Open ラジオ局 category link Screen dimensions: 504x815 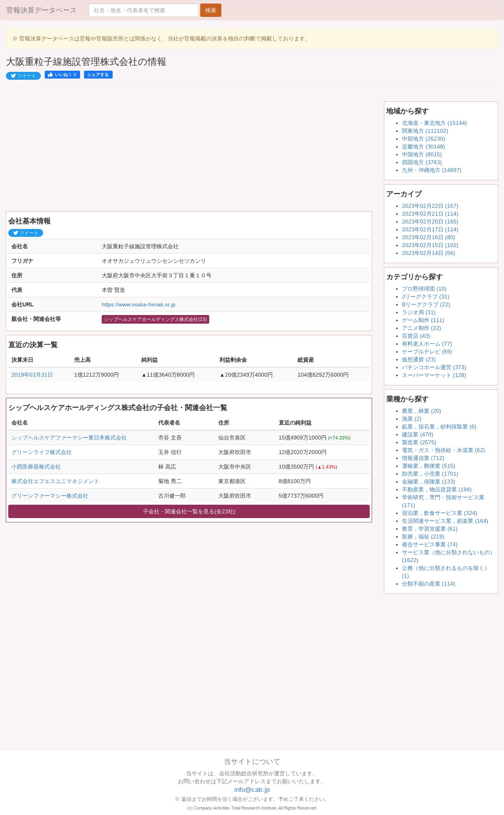click(418, 312)
